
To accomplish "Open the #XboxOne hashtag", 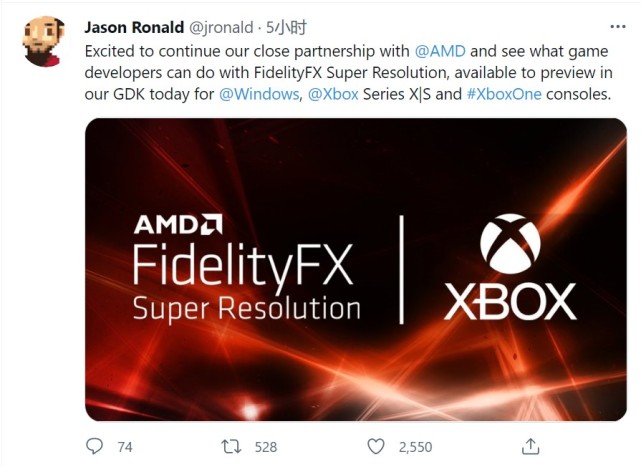I will point(504,94).
